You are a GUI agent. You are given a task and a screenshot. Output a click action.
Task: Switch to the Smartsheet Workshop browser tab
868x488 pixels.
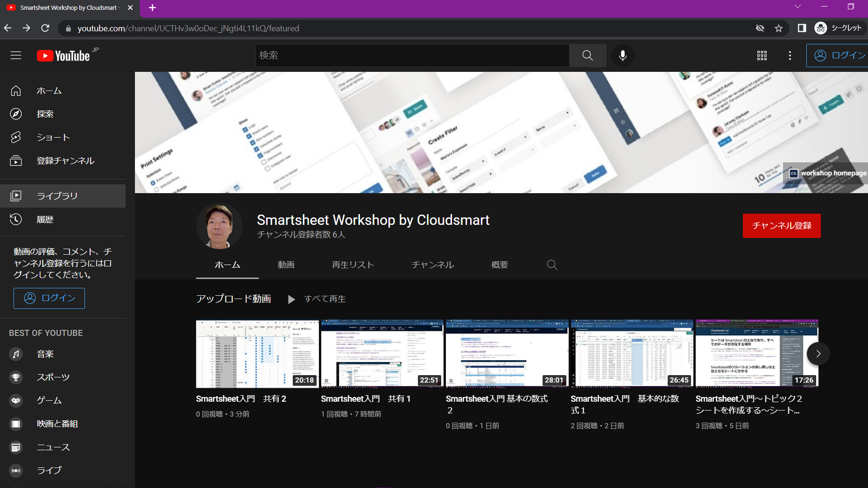pos(70,8)
